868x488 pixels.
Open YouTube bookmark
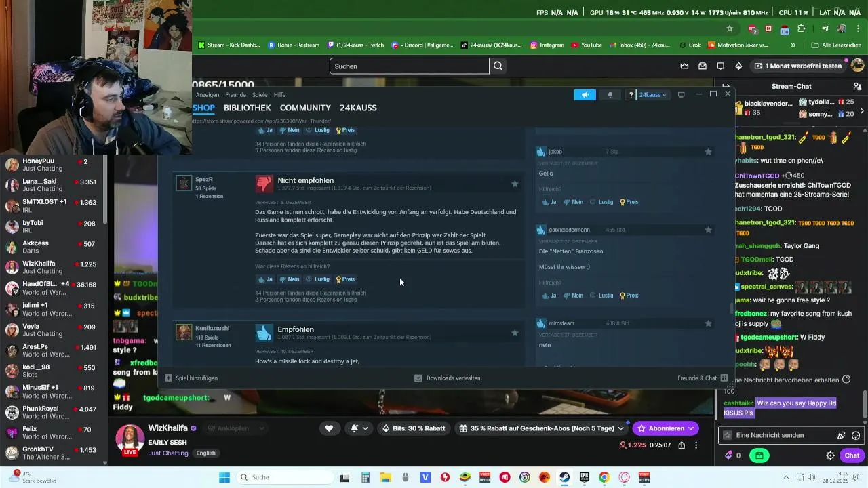(587, 45)
